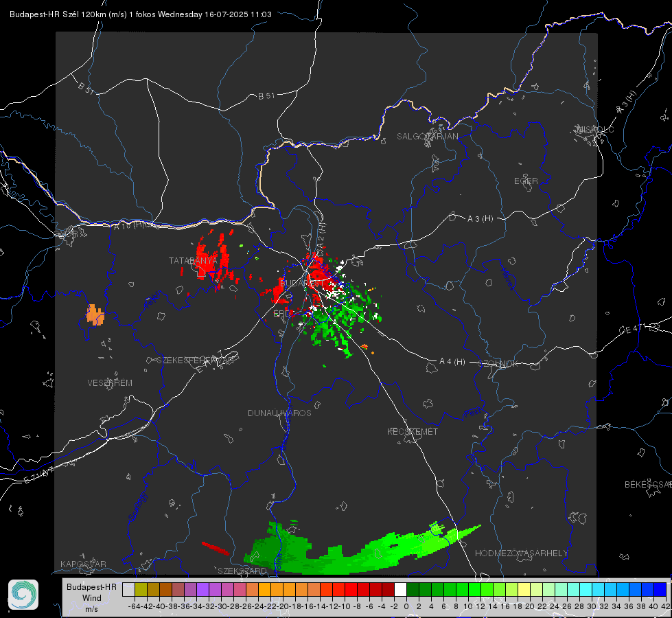Click the MISKOLC city label
This screenshot has height=618, width=672.
point(595,129)
